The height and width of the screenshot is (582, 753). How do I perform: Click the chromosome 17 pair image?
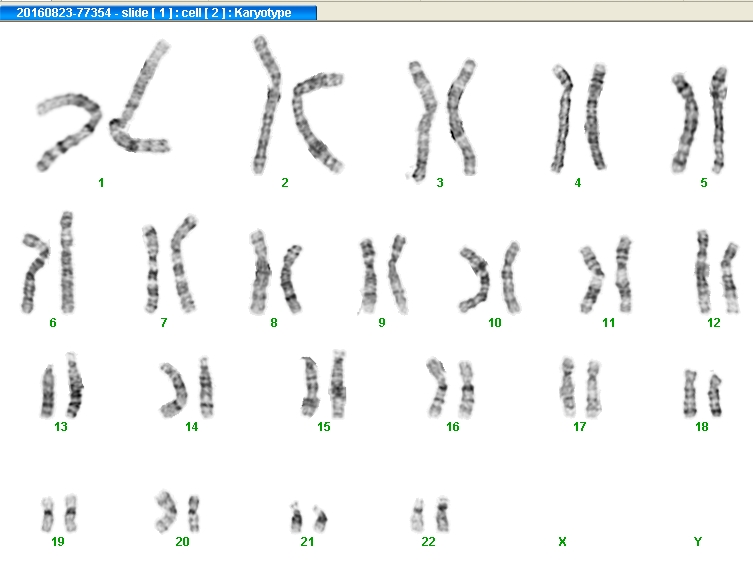pos(581,388)
